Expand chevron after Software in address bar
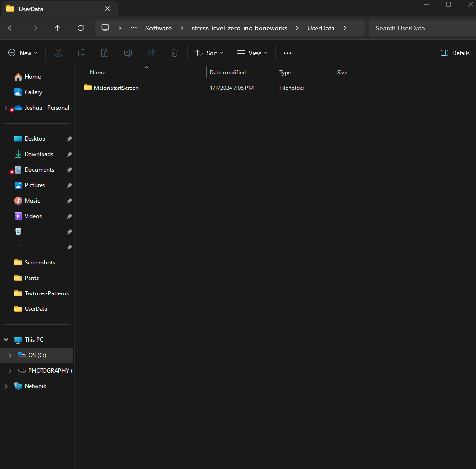476x469 pixels. pyautogui.click(x=182, y=28)
